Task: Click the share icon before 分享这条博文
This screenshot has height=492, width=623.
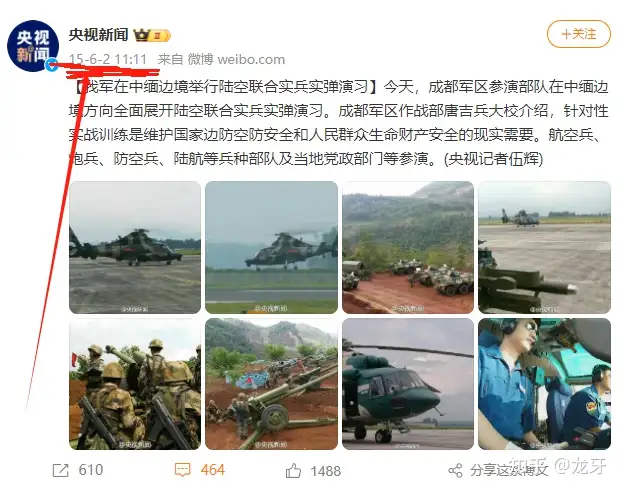Action: 455,471
